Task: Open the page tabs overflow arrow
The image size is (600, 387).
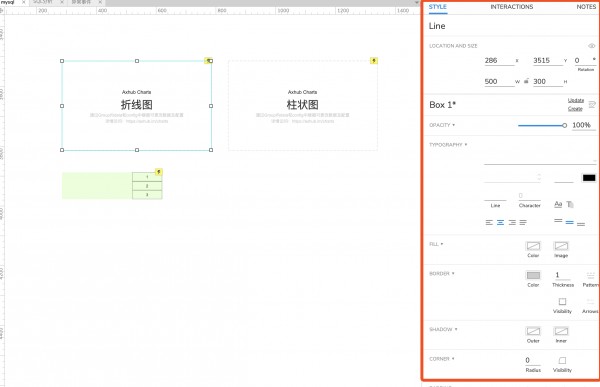Action: click(417, 3)
